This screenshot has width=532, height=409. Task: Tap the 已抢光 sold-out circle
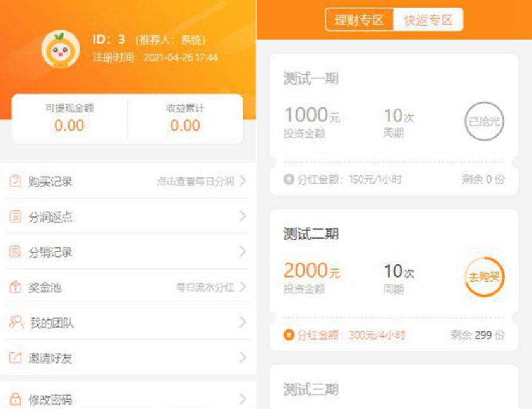[485, 121]
